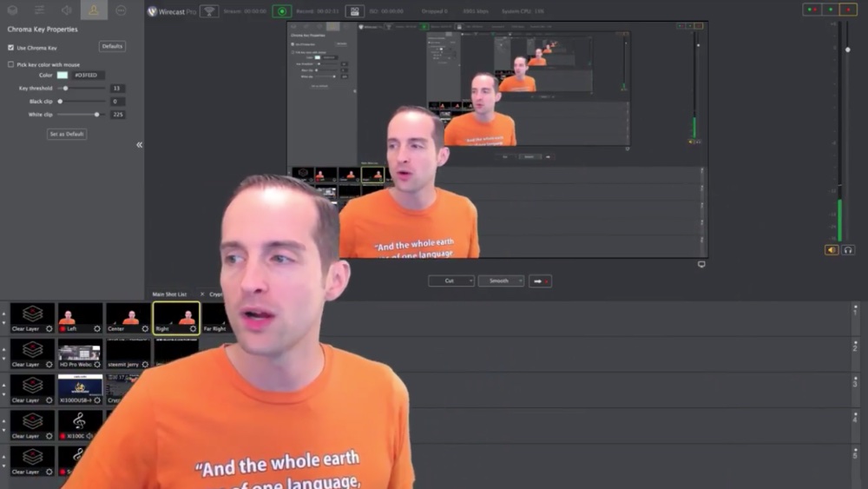868x489 pixels.
Task: Open settings gear on Left shot
Action: click(97, 329)
